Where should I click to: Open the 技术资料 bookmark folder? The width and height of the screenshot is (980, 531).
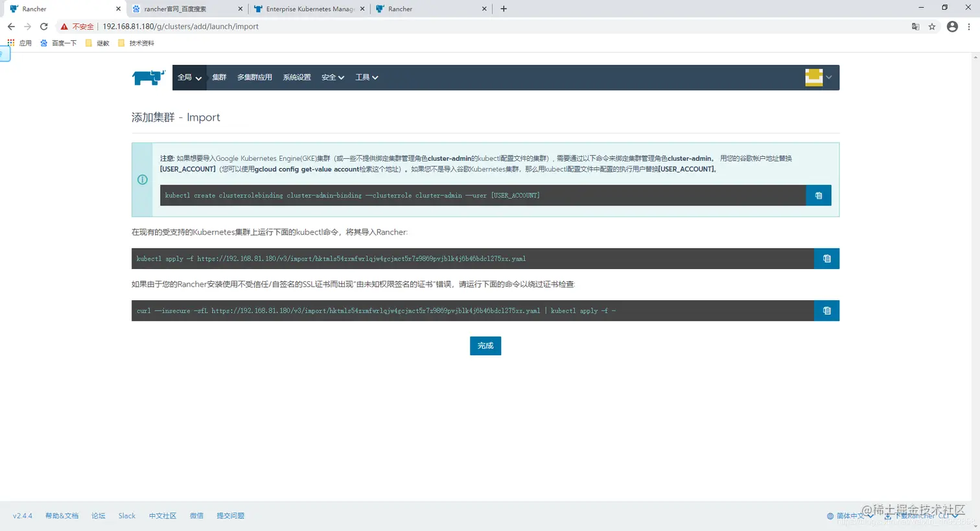click(x=136, y=43)
